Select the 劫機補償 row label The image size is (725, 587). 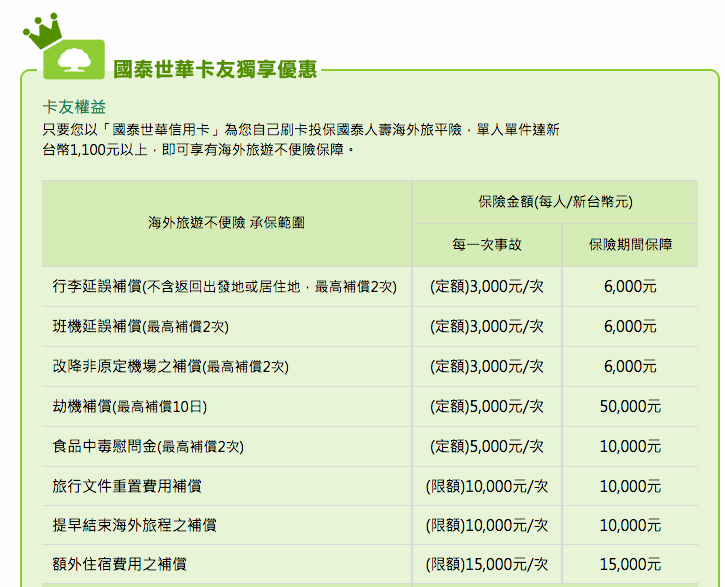click(129, 406)
